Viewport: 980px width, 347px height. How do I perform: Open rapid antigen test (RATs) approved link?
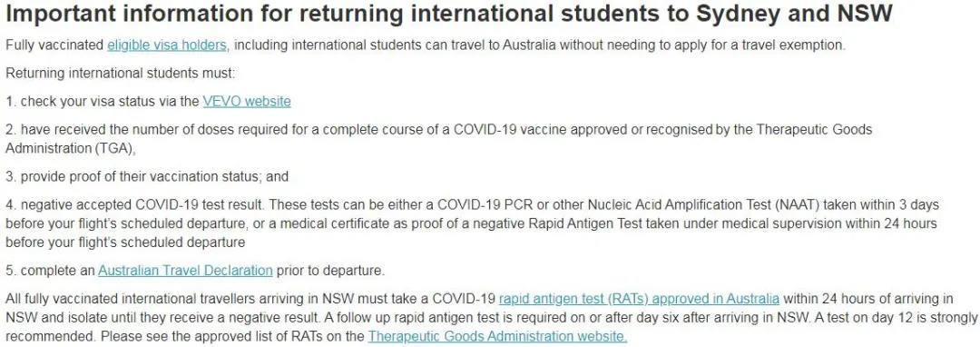point(640,298)
